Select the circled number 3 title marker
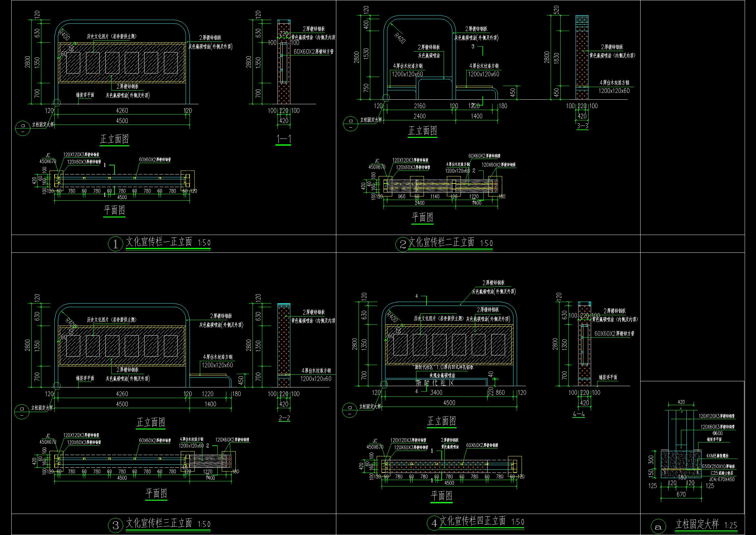 (x=115, y=525)
